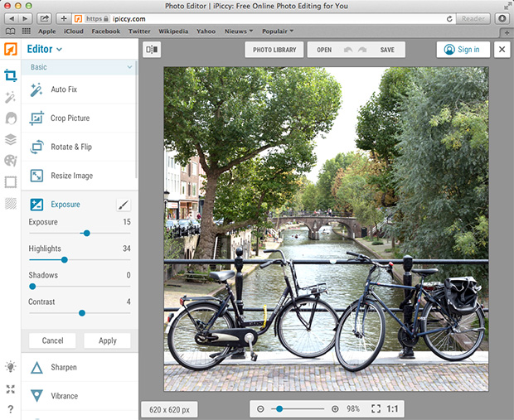The width and height of the screenshot is (514, 420).
Task: Open the Top Sites grid icon
Action: [x=27, y=31]
